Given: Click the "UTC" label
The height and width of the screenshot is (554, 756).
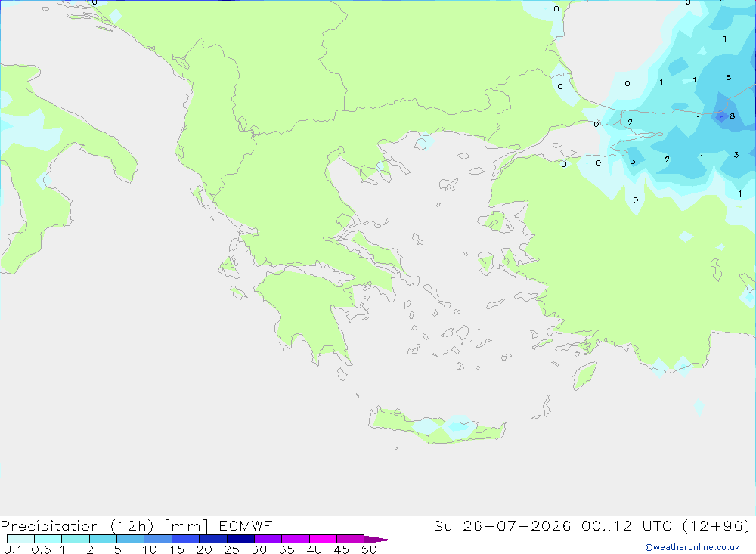Looking at the screenshot, I should 657,525.
